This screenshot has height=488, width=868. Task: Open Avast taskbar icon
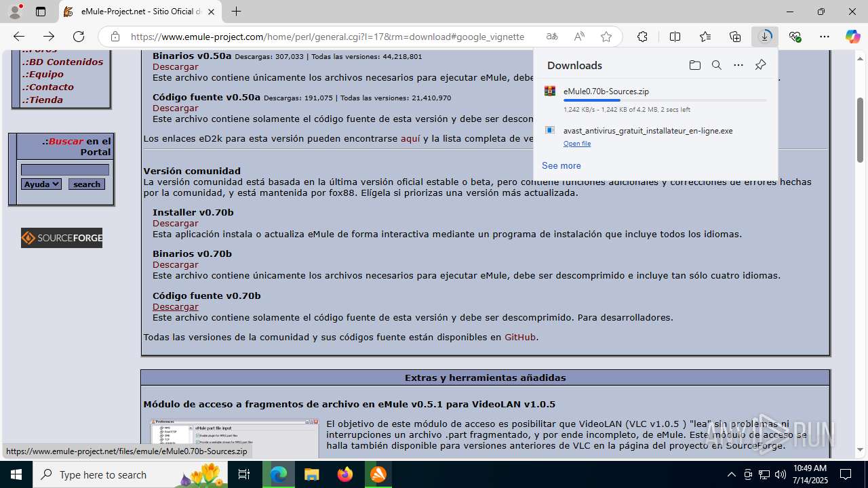pos(378,474)
